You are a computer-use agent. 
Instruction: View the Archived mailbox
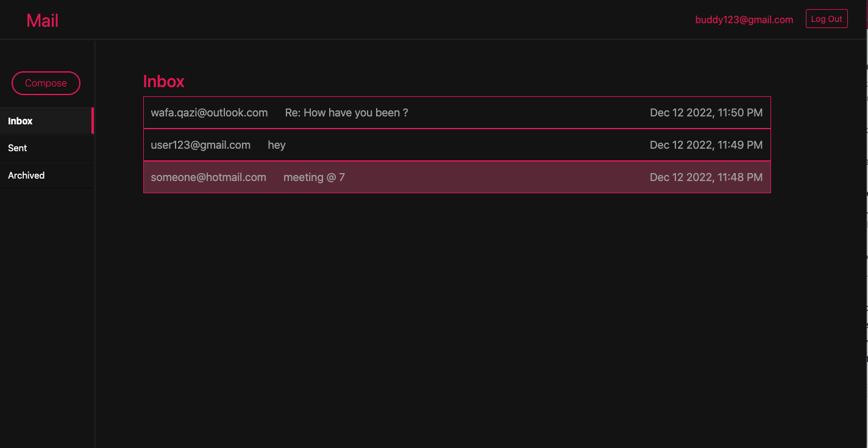[x=26, y=175]
